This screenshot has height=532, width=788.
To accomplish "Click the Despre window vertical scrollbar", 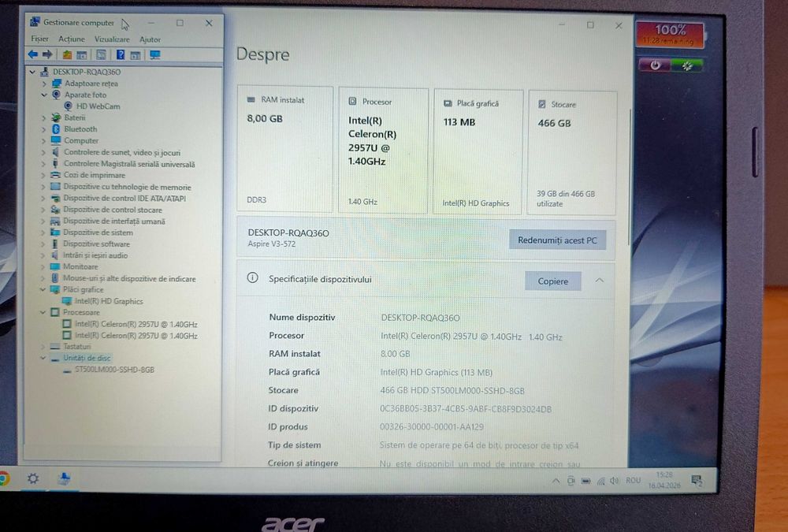I will point(630,176).
